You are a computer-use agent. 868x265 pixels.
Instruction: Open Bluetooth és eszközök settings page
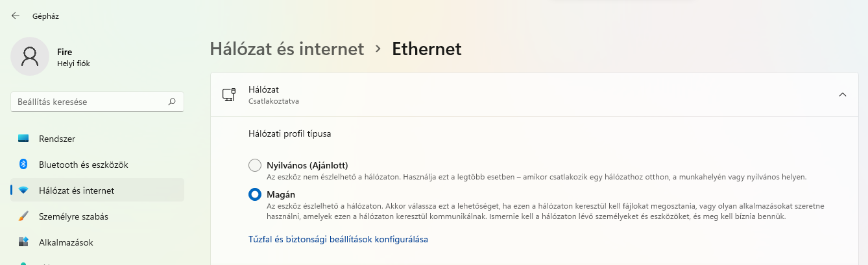pos(97,165)
